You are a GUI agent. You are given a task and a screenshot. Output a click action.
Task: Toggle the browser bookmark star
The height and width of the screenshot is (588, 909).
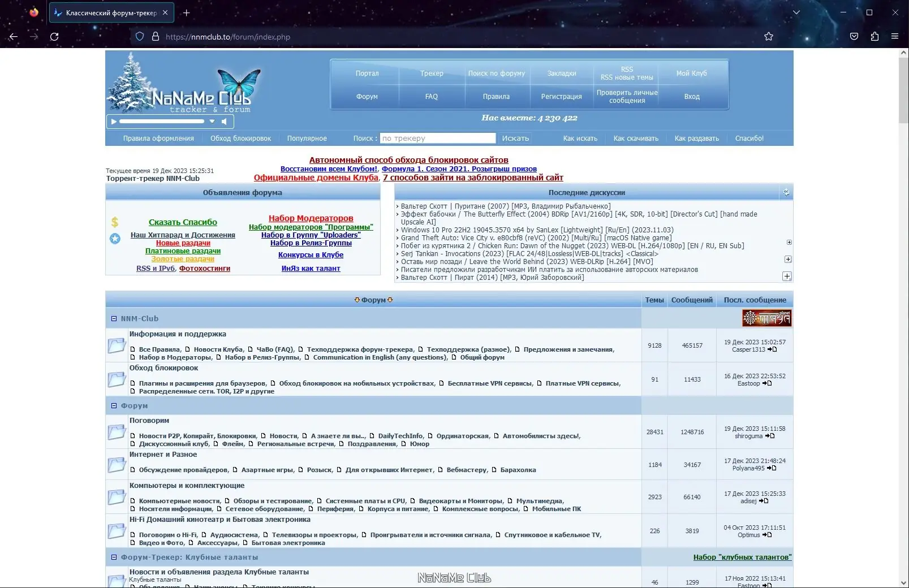click(769, 36)
